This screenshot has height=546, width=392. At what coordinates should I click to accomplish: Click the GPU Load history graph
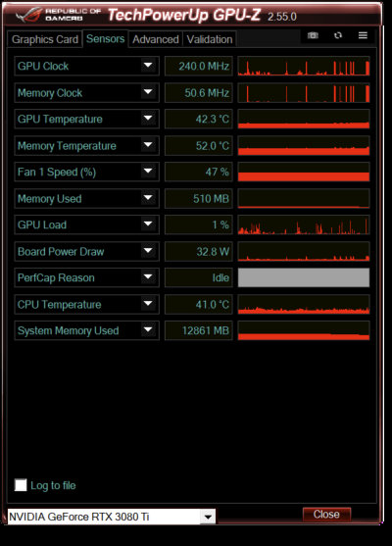[304, 224]
